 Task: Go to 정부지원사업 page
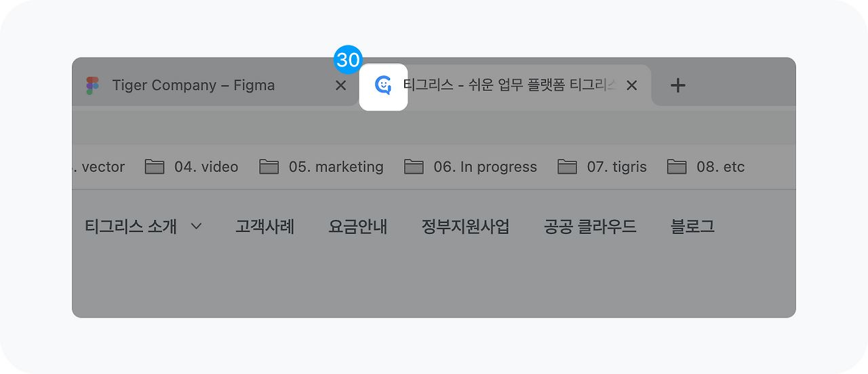[466, 226]
